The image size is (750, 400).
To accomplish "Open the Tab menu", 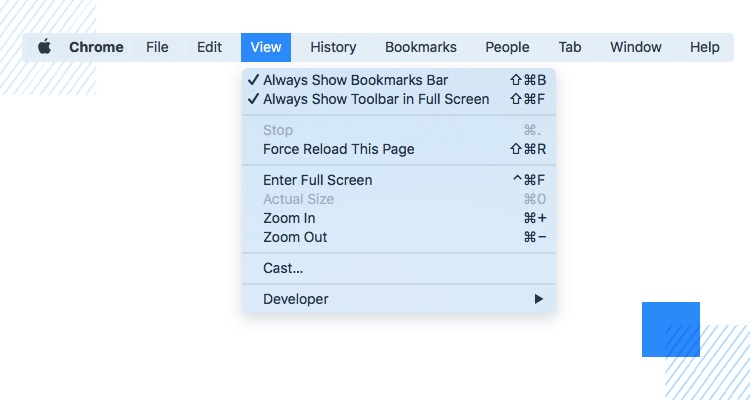I will 570,47.
